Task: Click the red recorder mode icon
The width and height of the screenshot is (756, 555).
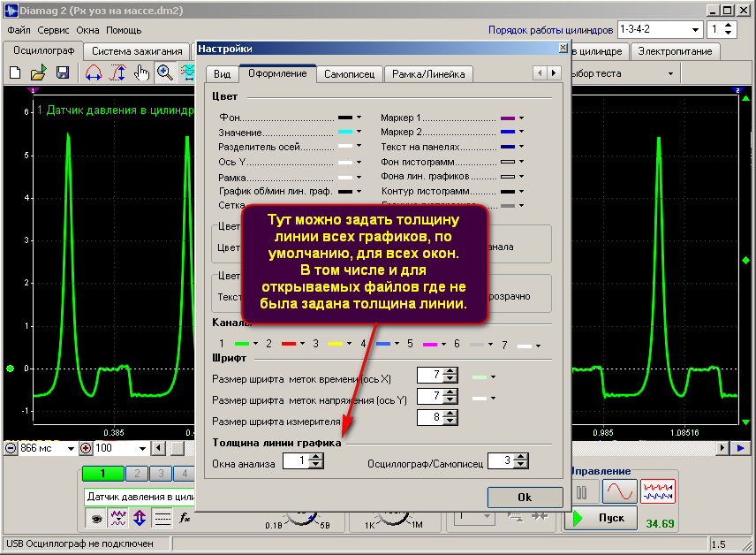Action: 658,491
